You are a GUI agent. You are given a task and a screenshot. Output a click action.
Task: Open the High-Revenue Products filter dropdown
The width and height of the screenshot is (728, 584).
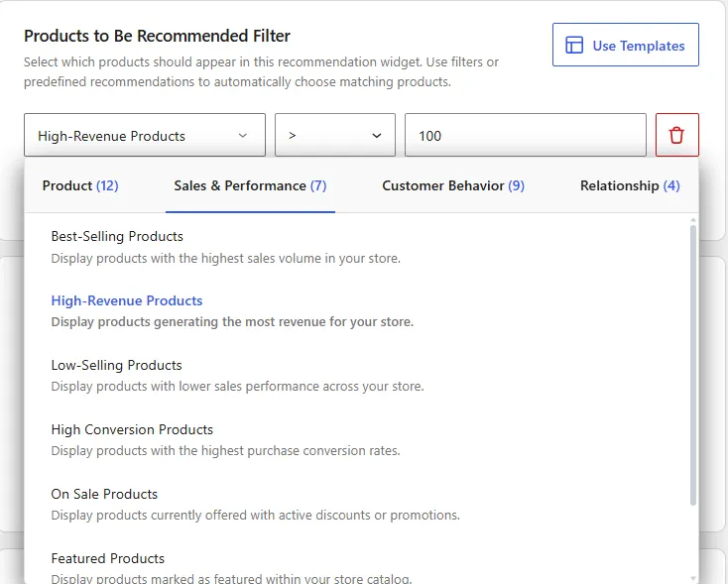(x=145, y=135)
